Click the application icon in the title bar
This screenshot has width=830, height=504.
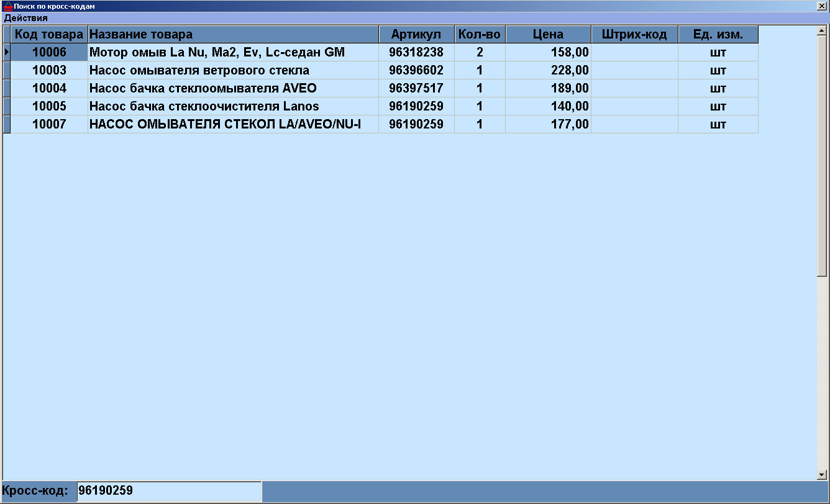pos(8,6)
